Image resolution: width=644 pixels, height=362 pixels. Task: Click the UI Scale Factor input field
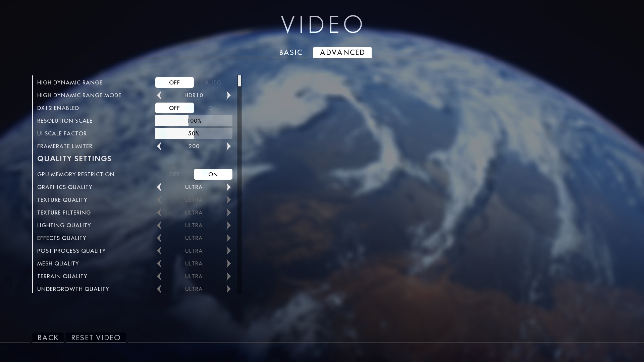point(194,133)
